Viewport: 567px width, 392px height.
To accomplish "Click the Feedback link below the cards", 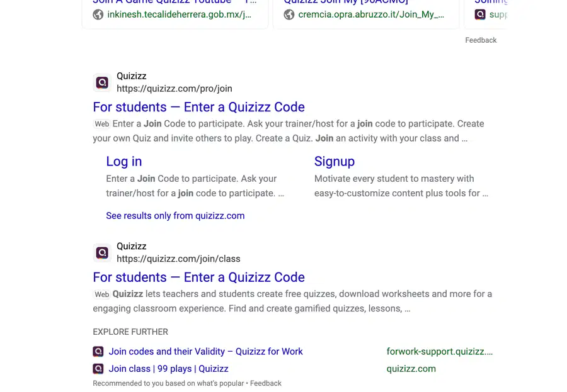I will (x=481, y=40).
